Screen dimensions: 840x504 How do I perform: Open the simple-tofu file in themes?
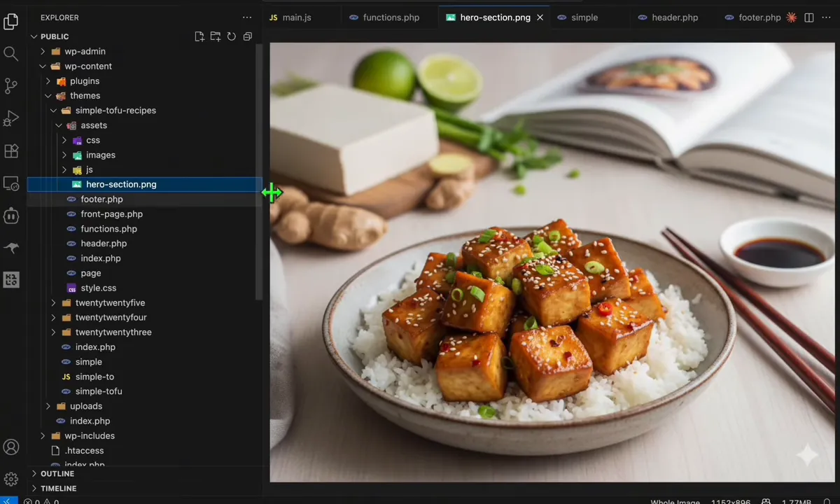pos(145,391)
